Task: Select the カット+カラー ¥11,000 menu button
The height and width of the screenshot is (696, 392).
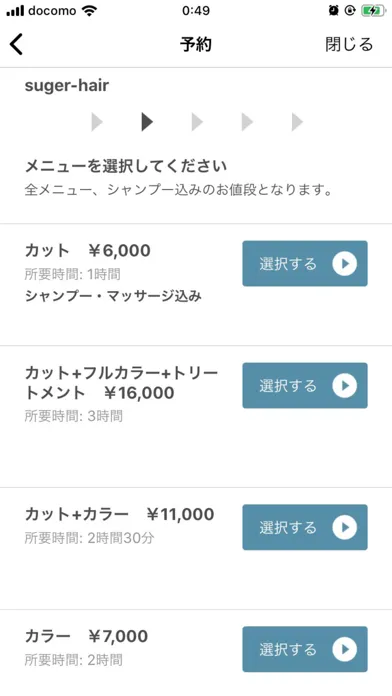Action: click(x=305, y=527)
